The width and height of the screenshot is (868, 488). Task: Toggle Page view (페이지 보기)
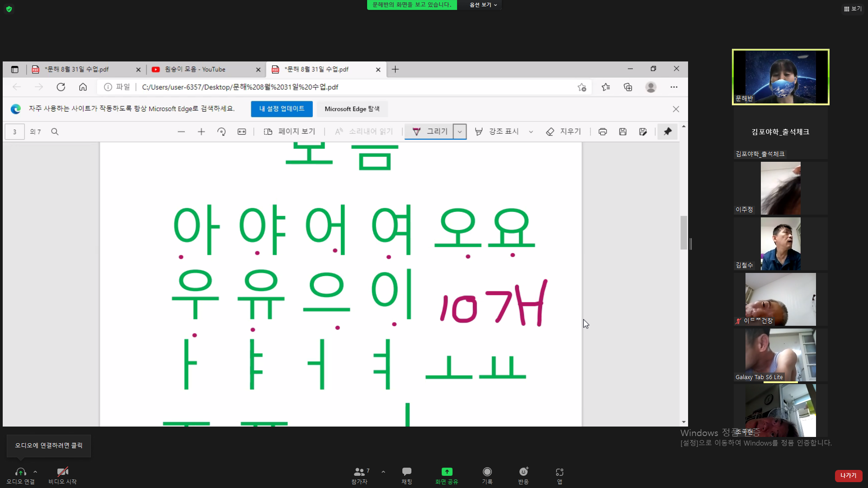coord(289,131)
